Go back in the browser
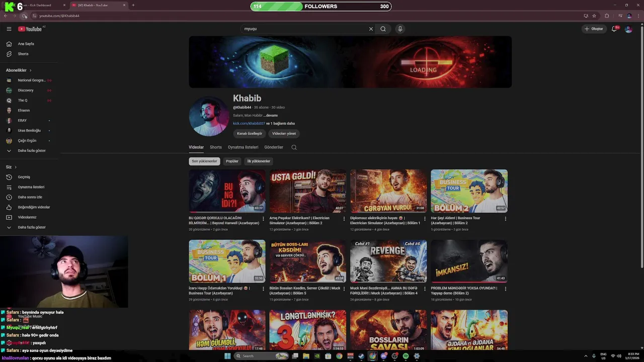Viewport: 644px width, 362px height. [x=6, y=16]
